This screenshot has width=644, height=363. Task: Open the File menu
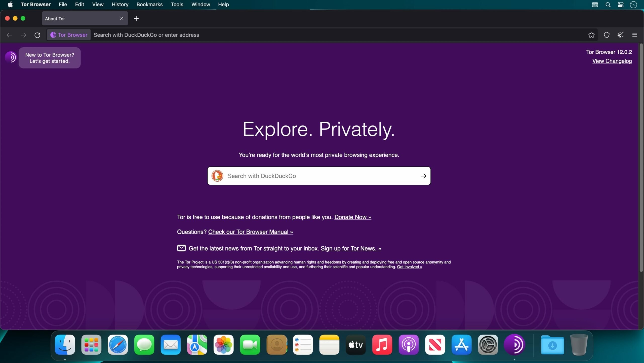63,5
